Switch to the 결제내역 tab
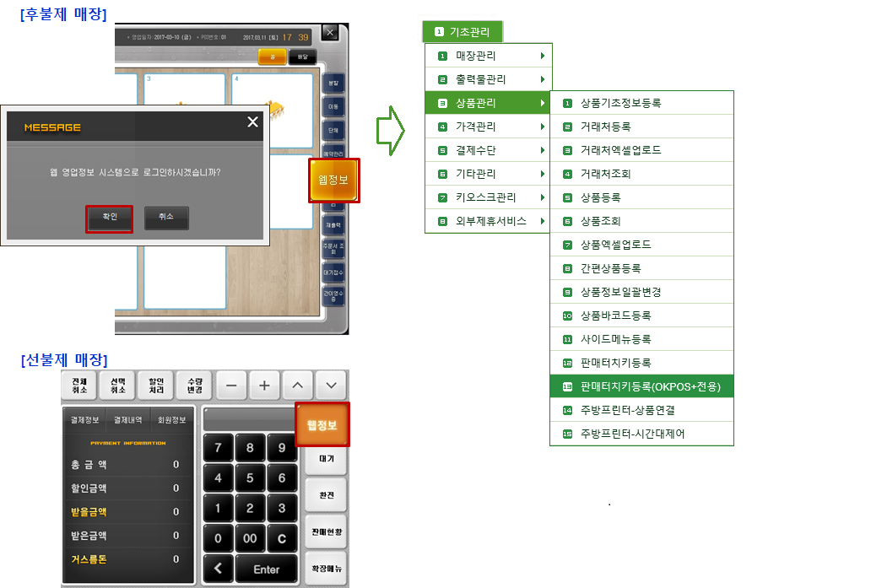This screenshot has height=588, width=871. click(x=130, y=419)
